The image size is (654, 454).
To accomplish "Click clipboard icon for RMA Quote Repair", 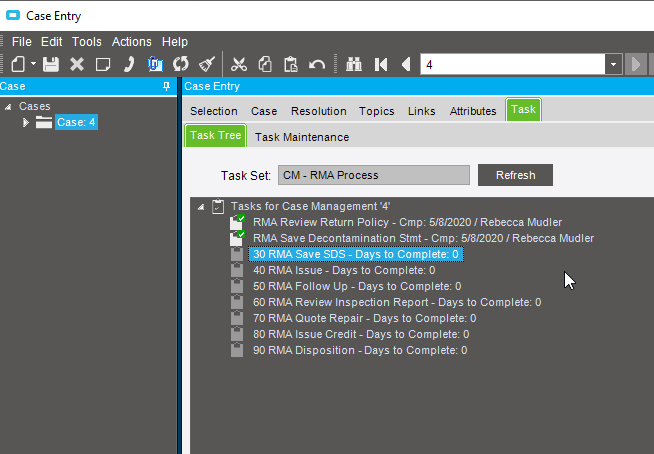I will point(237,318).
